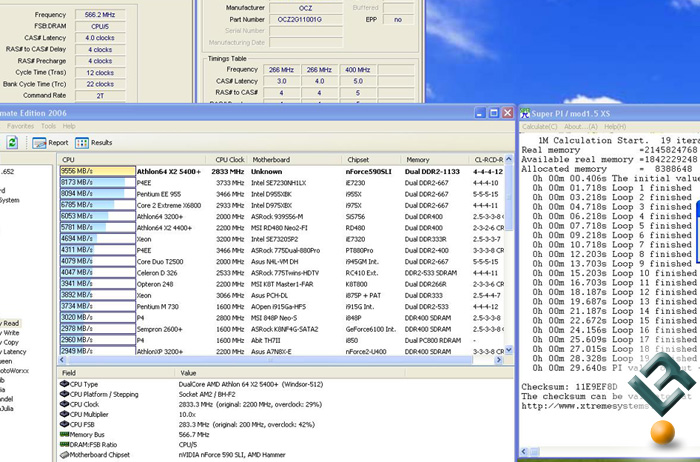The width and height of the screenshot is (700, 462).
Task: Click the Checksum line in Super PI
Action: click(x=569, y=387)
